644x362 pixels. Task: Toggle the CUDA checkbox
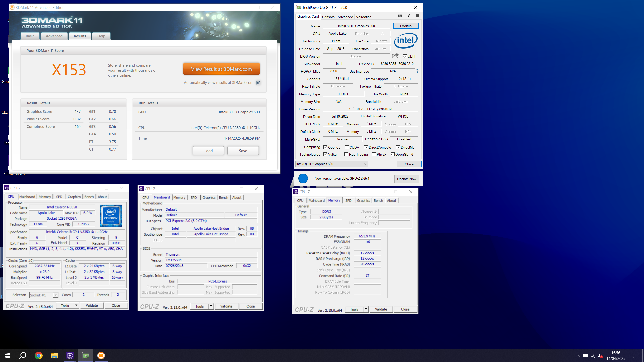coord(347,147)
